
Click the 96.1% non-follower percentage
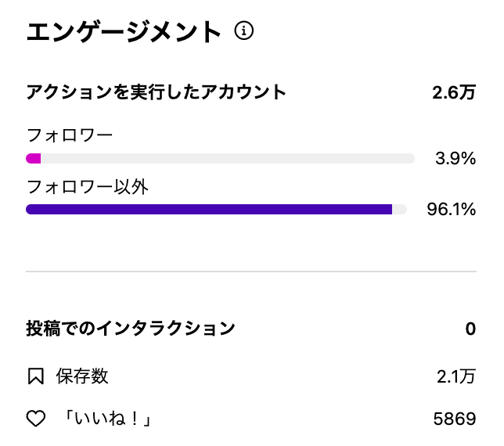point(452,209)
